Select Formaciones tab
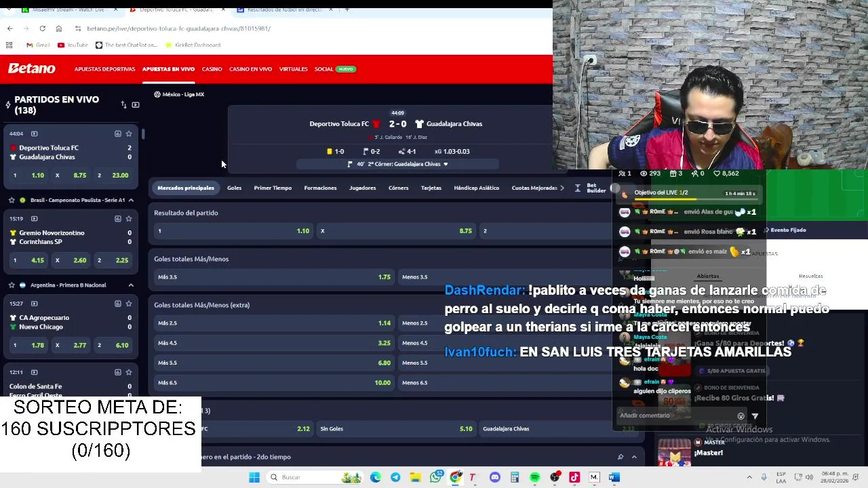Image resolution: width=868 pixels, height=488 pixels. pos(320,188)
